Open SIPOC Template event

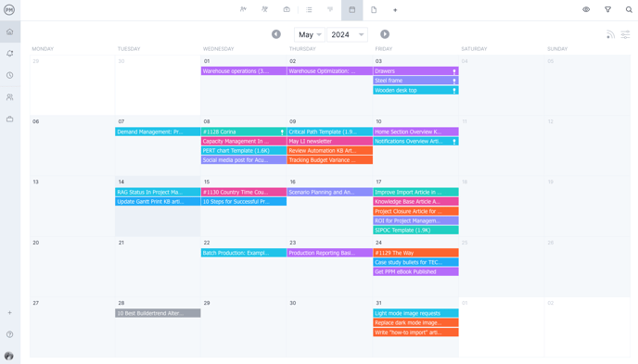tap(415, 231)
